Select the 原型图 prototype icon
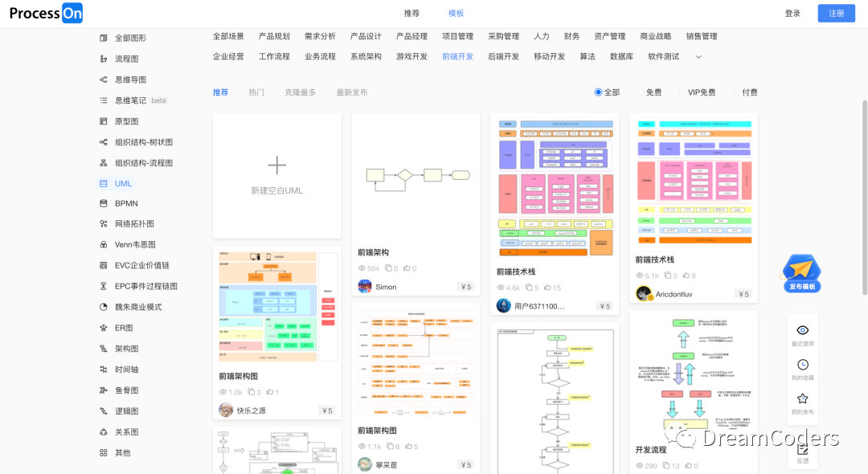Image resolution: width=868 pixels, height=474 pixels. click(104, 121)
